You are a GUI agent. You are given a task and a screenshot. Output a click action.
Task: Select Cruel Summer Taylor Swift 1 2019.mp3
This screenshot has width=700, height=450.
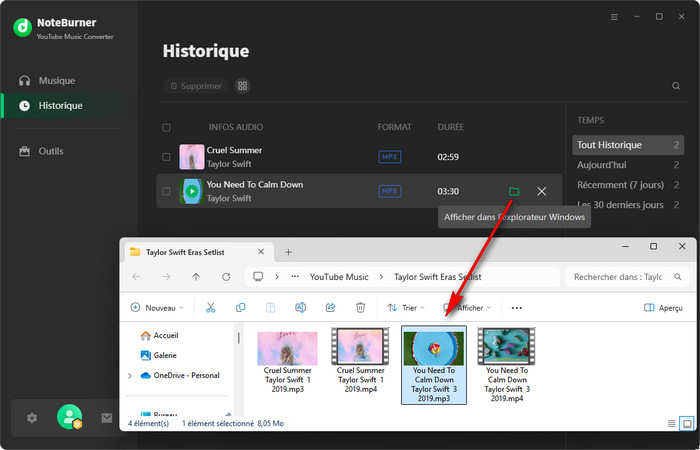[288, 362]
